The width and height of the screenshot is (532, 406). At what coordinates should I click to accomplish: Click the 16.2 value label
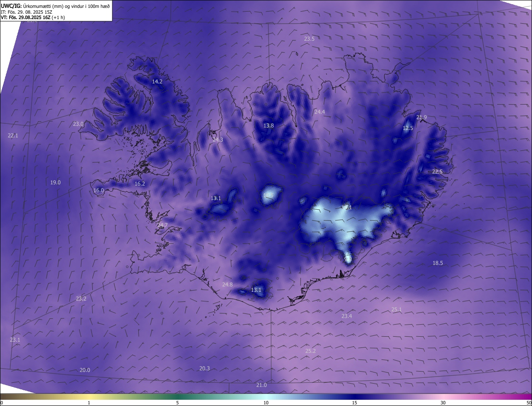click(140, 184)
